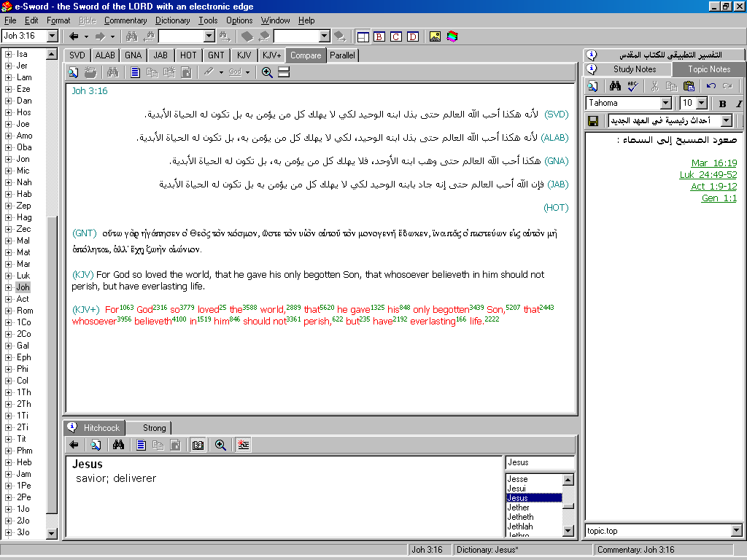The width and height of the screenshot is (747, 560).
Task: Click the binoculars search icon in Bible toolbar
Action: [112, 72]
